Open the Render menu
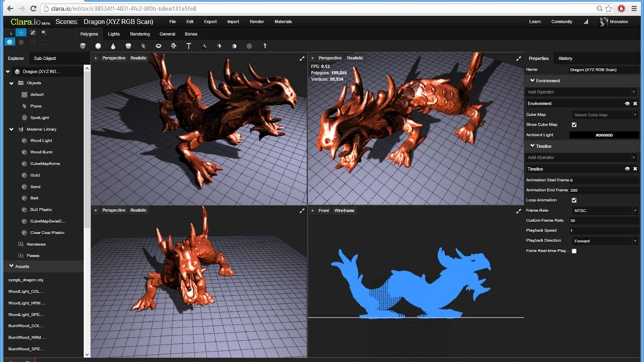 pos(257,22)
